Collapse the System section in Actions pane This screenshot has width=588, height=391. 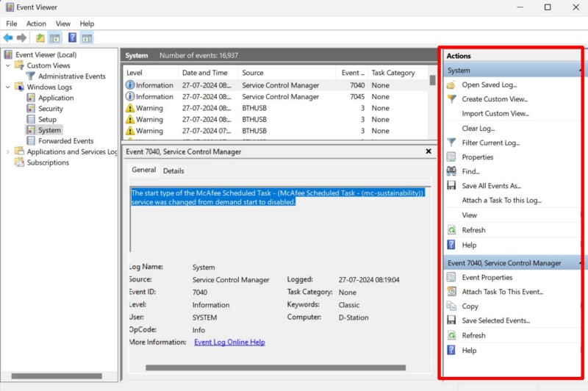click(x=581, y=71)
